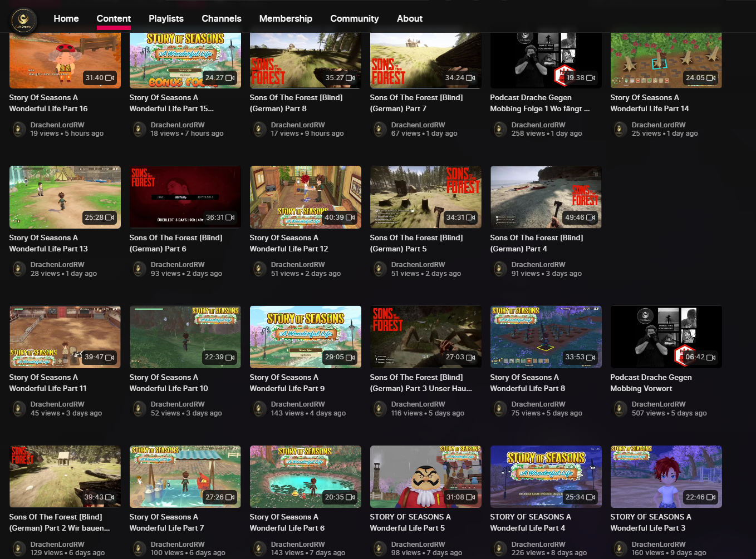Open the Membership tab
This screenshot has height=559, width=756.
(x=286, y=18)
